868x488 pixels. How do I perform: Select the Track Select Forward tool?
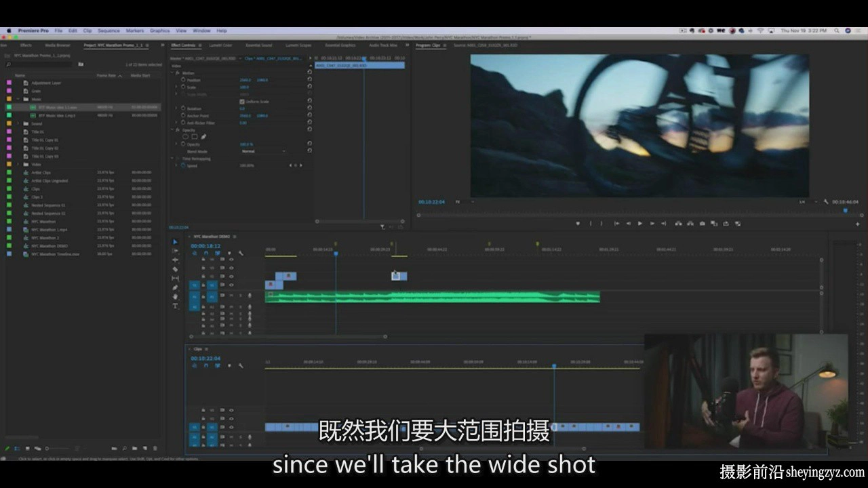(x=175, y=251)
